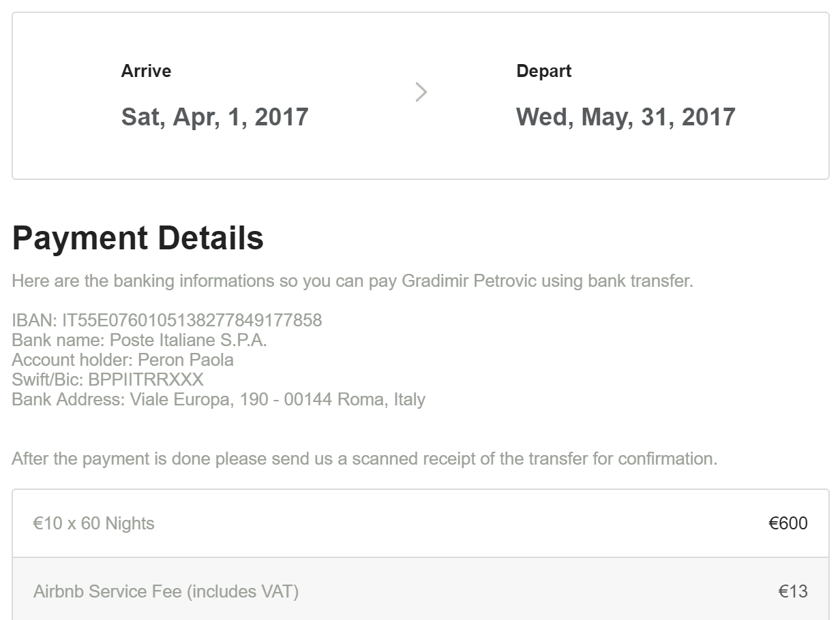
Task: Click the name Gradimir Petrovic in the instructions
Action: point(469,281)
